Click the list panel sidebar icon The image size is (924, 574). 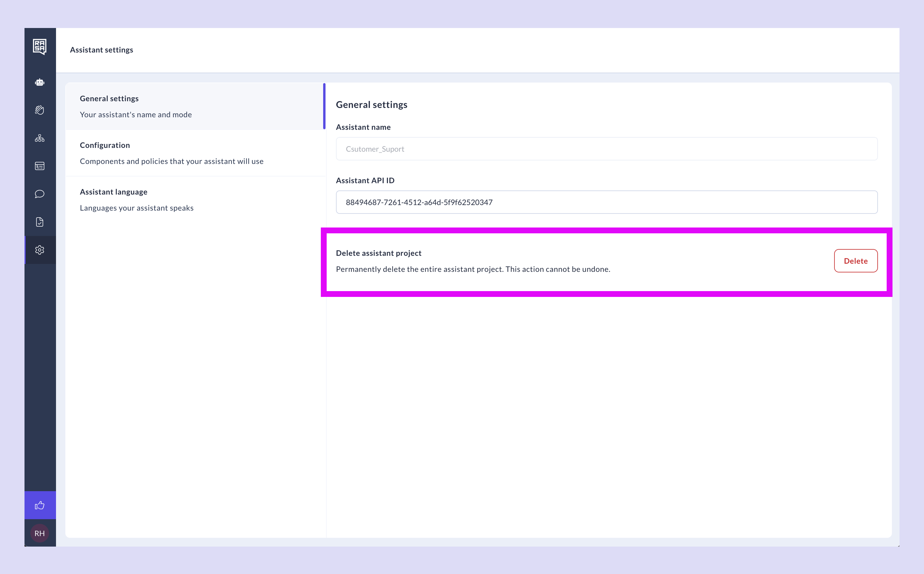coord(39,166)
